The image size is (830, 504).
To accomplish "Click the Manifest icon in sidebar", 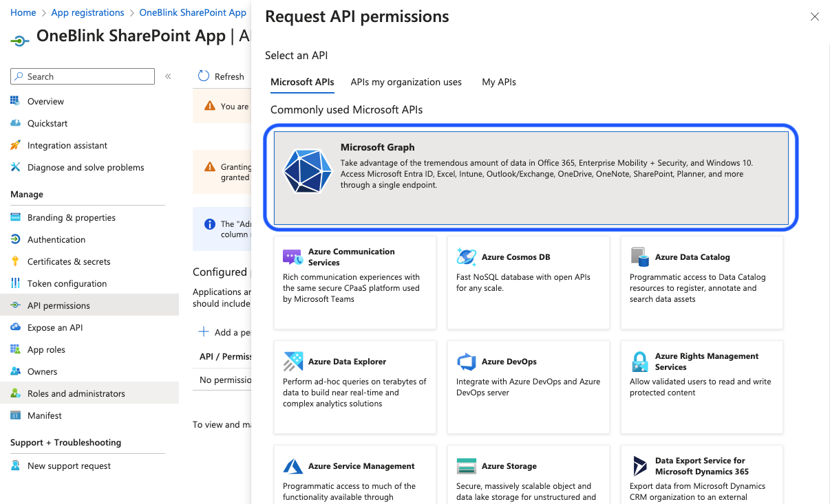I will click(x=15, y=415).
